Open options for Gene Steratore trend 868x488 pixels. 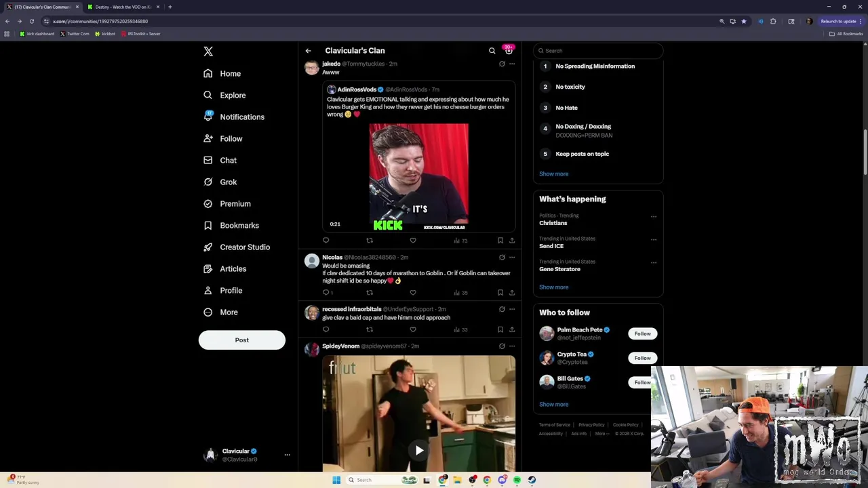click(x=654, y=263)
